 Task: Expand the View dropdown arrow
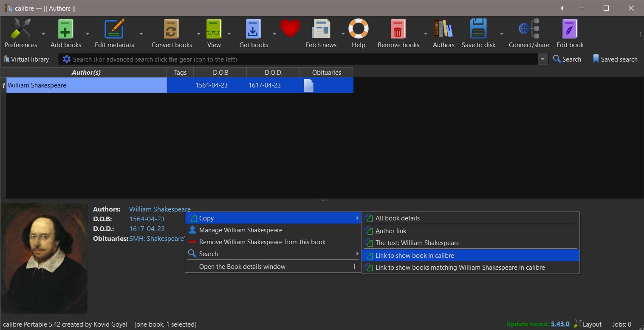click(x=229, y=34)
